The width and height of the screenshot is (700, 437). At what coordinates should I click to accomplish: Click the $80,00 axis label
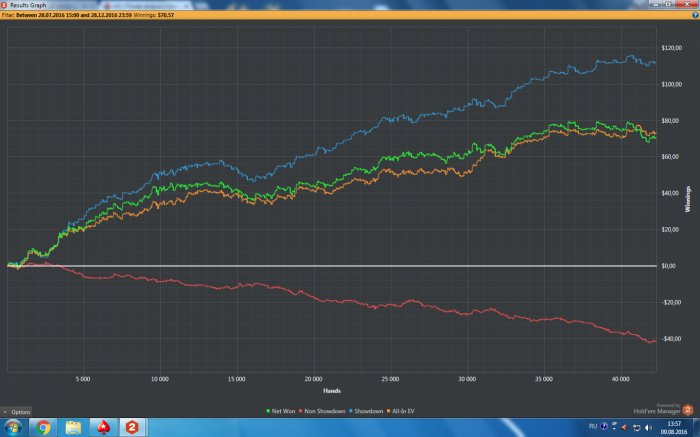tap(671, 121)
